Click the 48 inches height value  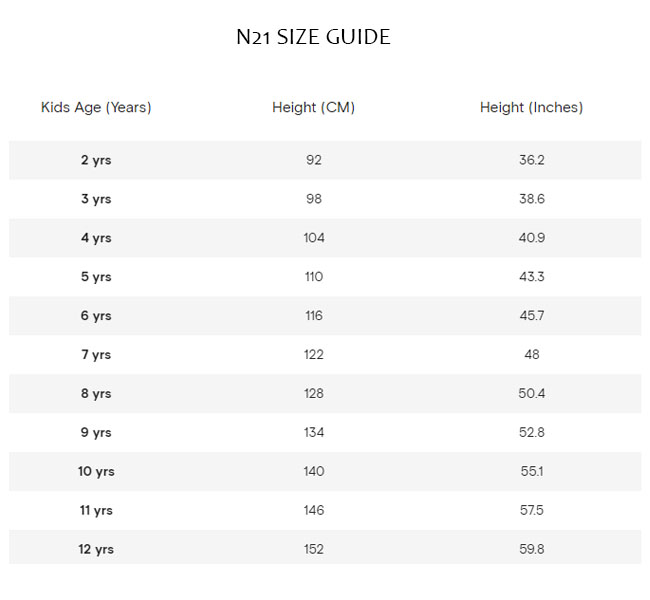pos(531,355)
